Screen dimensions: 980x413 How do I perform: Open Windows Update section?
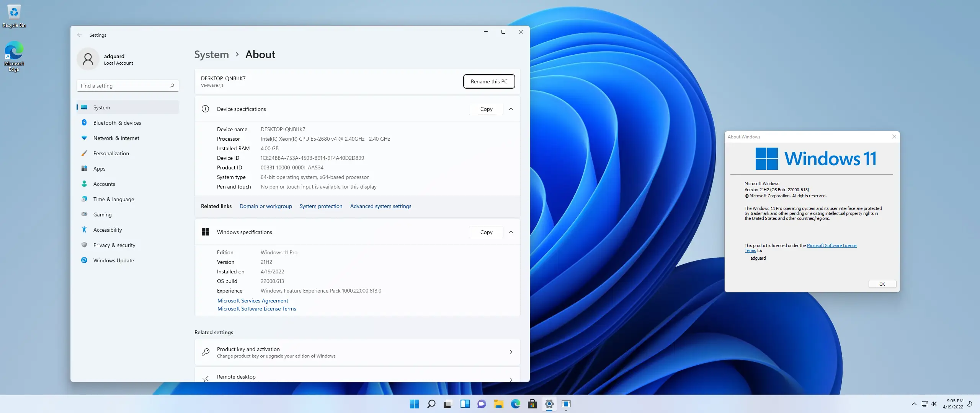pyautogui.click(x=113, y=260)
